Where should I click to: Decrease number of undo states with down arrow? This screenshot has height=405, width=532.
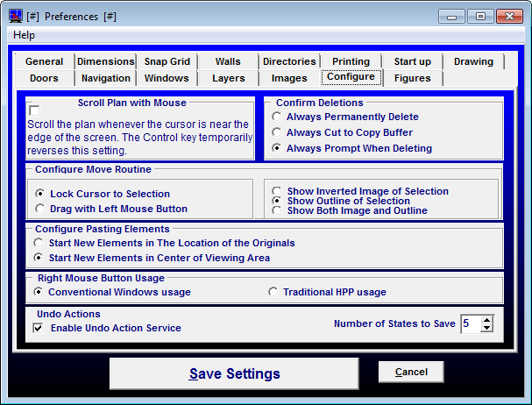point(487,328)
